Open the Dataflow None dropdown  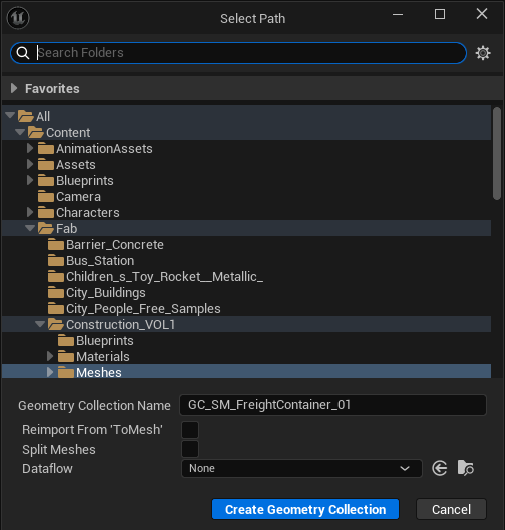pyautogui.click(x=302, y=468)
